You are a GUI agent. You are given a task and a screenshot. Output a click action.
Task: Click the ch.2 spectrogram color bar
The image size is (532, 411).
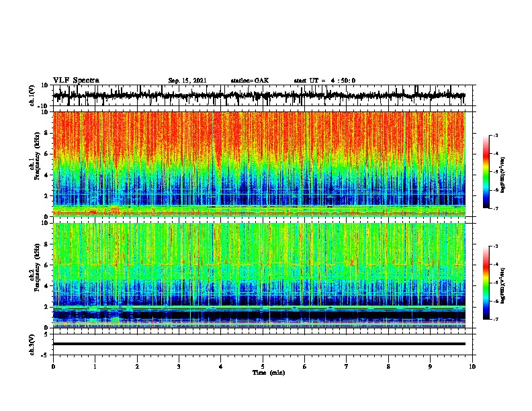tap(486, 283)
